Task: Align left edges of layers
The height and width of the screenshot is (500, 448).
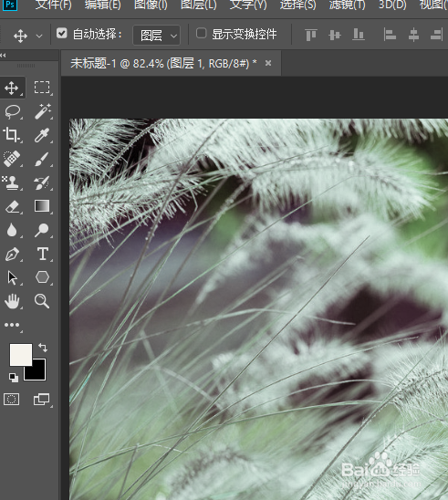Action: click(390, 35)
